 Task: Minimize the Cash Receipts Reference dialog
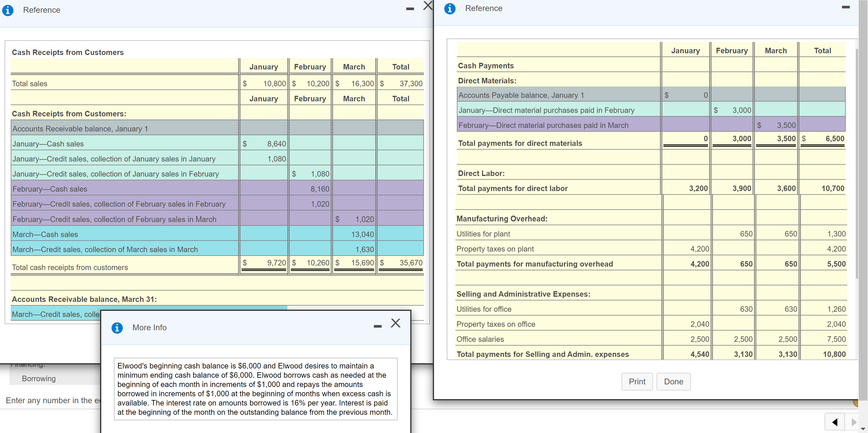coord(410,9)
